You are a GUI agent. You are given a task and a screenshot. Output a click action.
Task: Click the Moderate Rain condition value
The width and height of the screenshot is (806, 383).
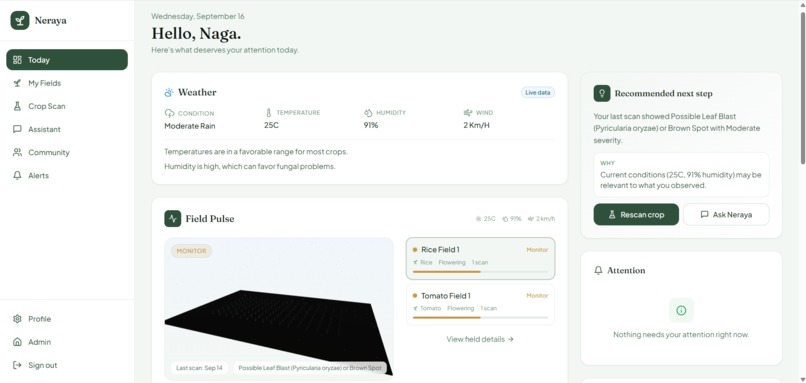pos(190,126)
